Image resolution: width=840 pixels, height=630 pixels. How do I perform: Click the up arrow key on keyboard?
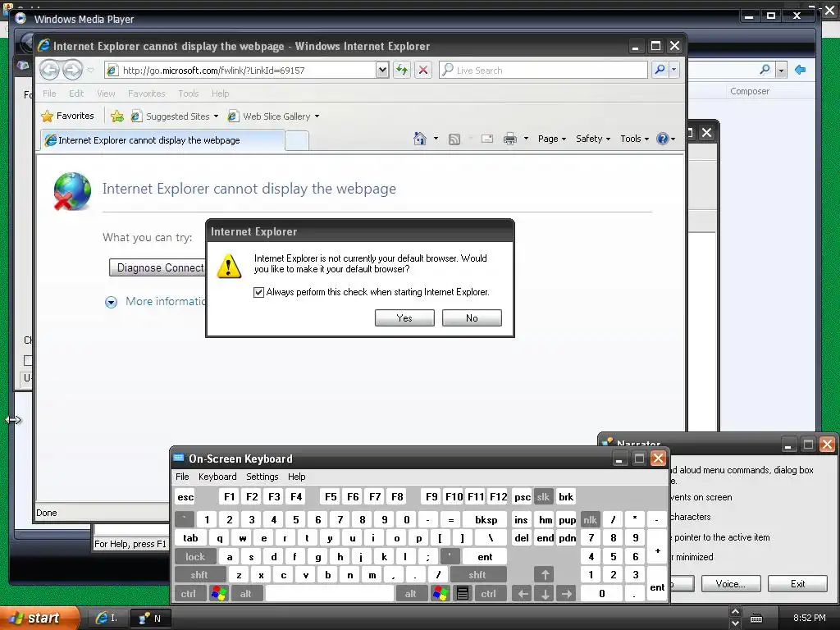(x=545, y=575)
